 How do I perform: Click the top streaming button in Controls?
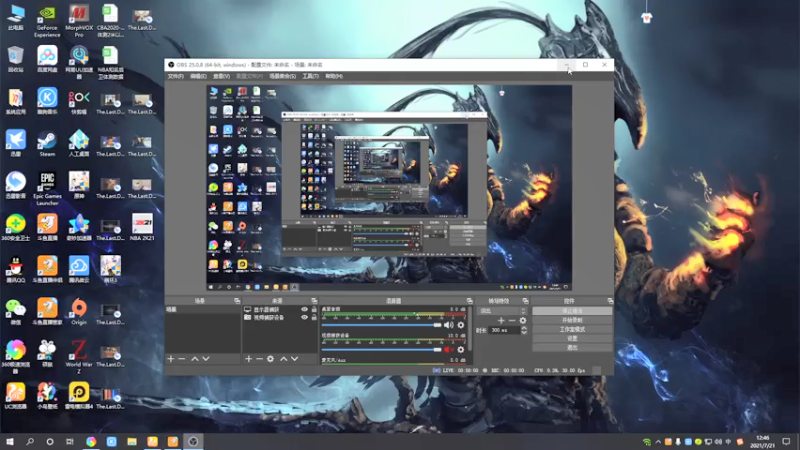572,311
